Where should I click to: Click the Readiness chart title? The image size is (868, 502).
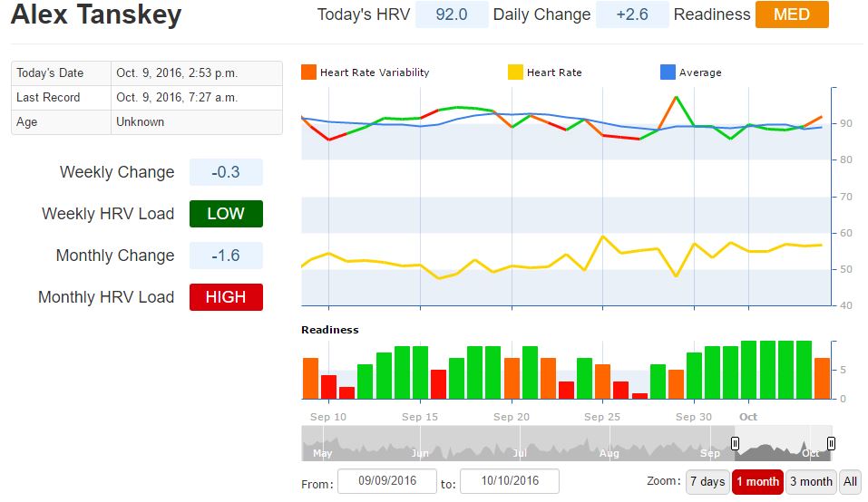(330, 330)
